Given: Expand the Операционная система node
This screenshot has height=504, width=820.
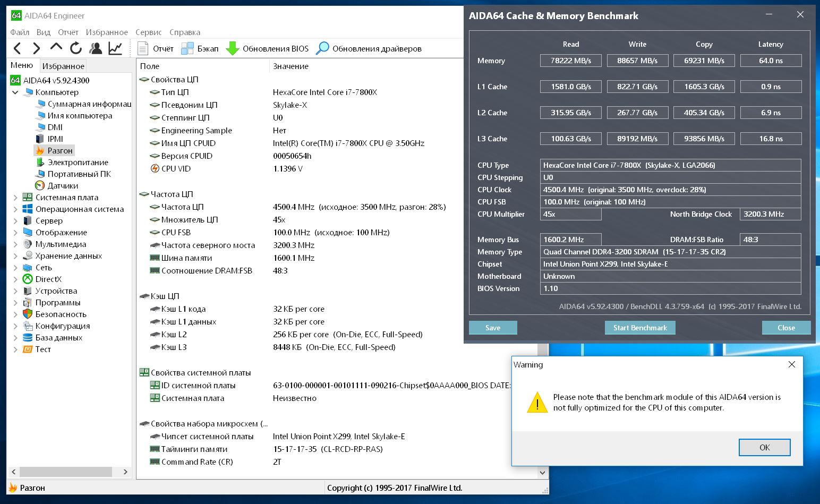Looking at the screenshot, I should [x=15, y=209].
